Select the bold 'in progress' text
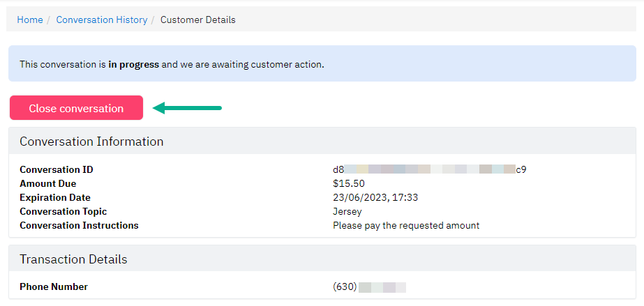 click(133, 64)
